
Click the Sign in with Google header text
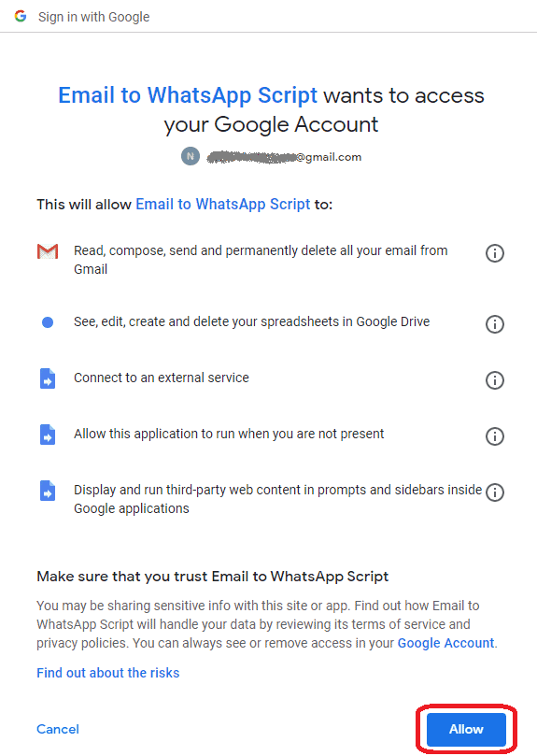(x=94, y=17)
